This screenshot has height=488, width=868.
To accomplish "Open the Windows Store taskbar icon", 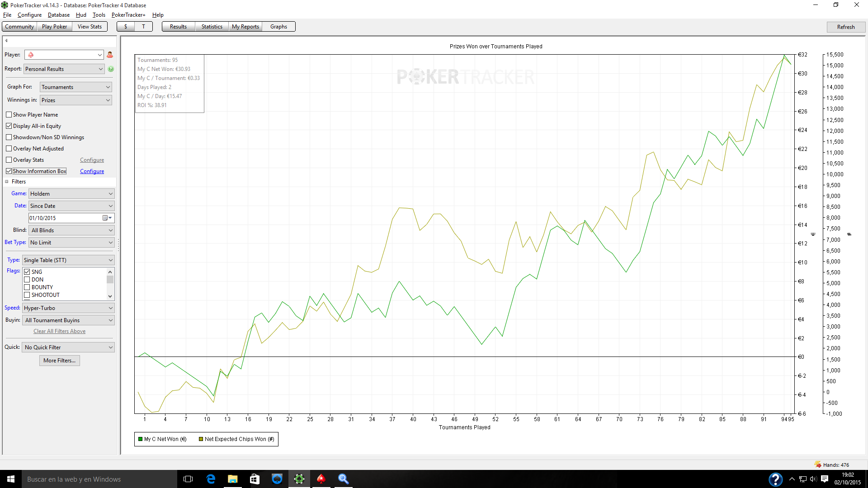I will 255,479.
